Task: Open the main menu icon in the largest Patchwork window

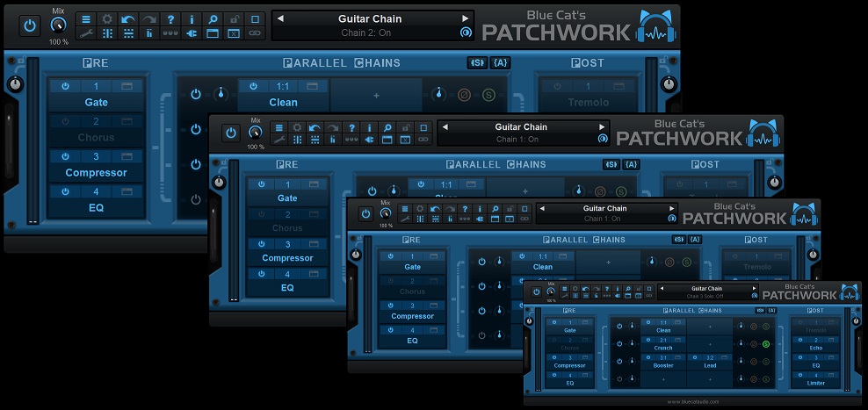Action: 86,18
